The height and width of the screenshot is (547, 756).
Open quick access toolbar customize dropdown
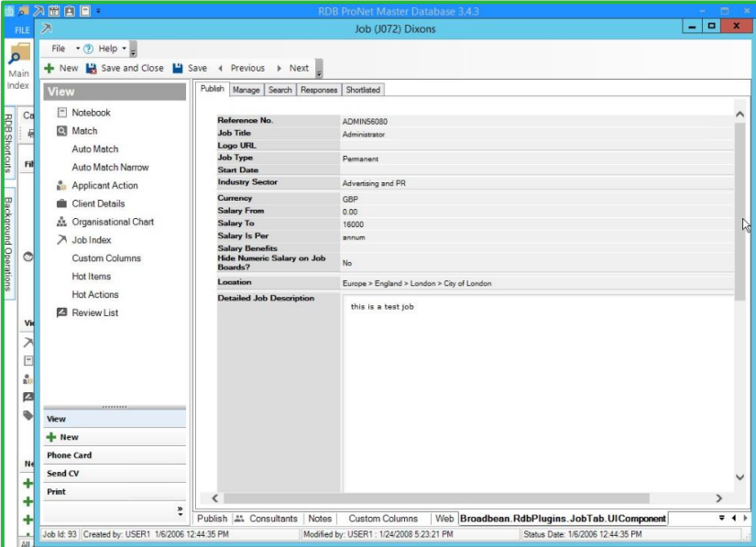pos(98,11)
